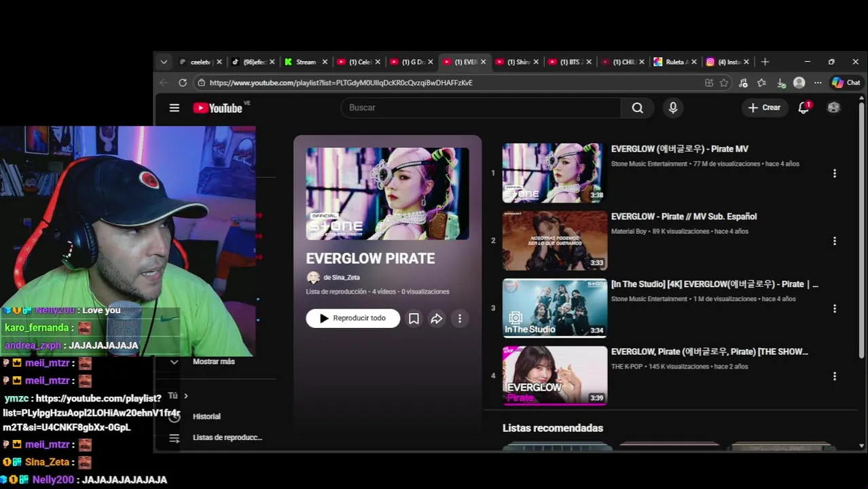Click the browser address bar URL
The height and width of the screenshot is (489, 868).
pos(341,83)
